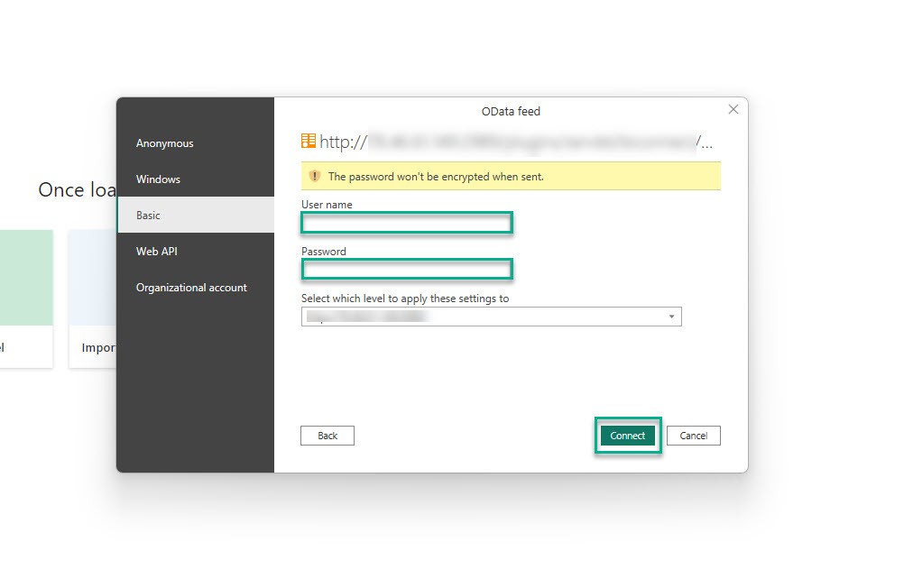Click the password warning shield icon
The image size is (904, 588).
point(315,176)
